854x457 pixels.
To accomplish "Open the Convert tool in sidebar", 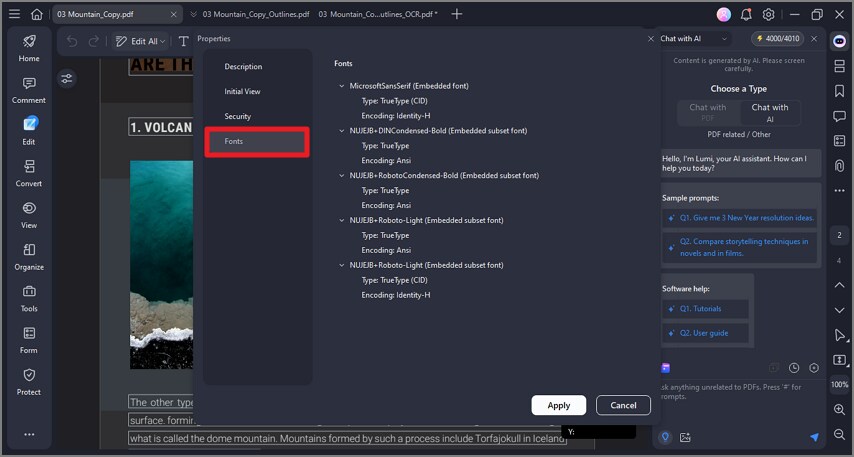I will [x=29, y=173].
